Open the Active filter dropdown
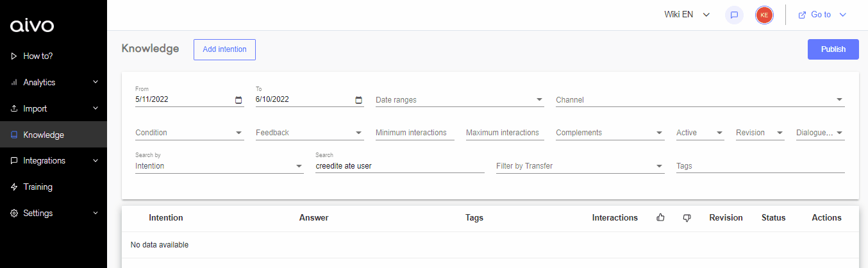The width and height of the screenshot is (868, 268). pyautogui.click(x=700, y=133)
